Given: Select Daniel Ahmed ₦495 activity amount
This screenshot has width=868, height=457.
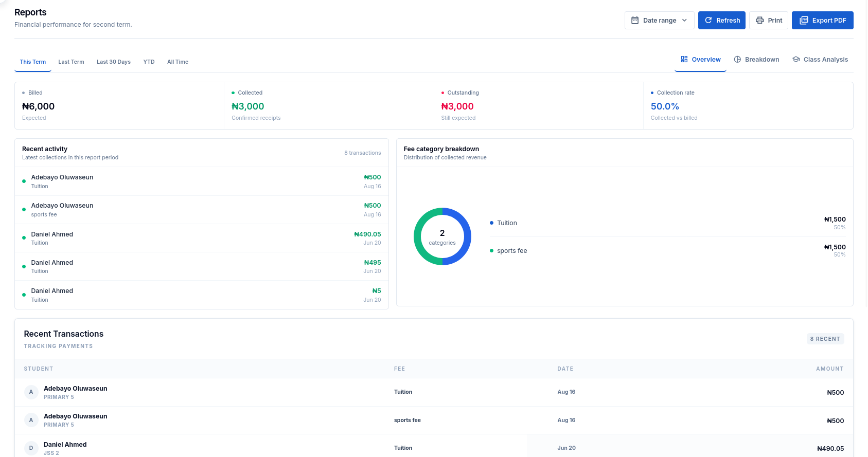Looking at the screenshot, I should [373, 263].
